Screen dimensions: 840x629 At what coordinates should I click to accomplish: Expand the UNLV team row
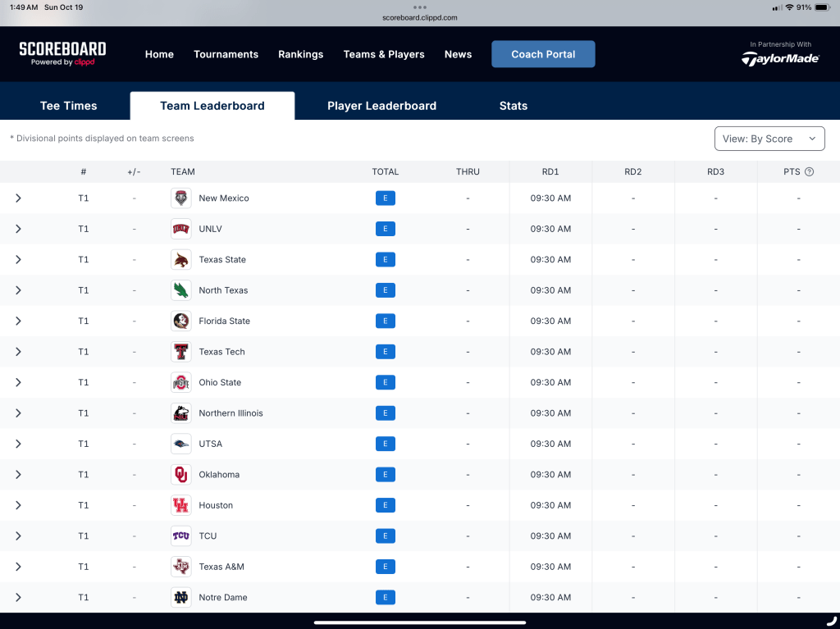click(18, 229)
